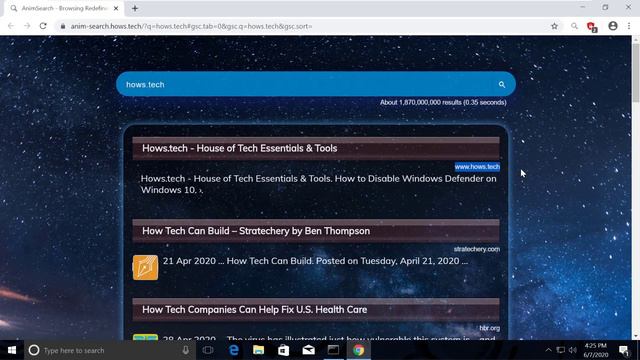Open the Chrome profile avatar menu
This screenshot has height=360, width=640.
point(613,26)
